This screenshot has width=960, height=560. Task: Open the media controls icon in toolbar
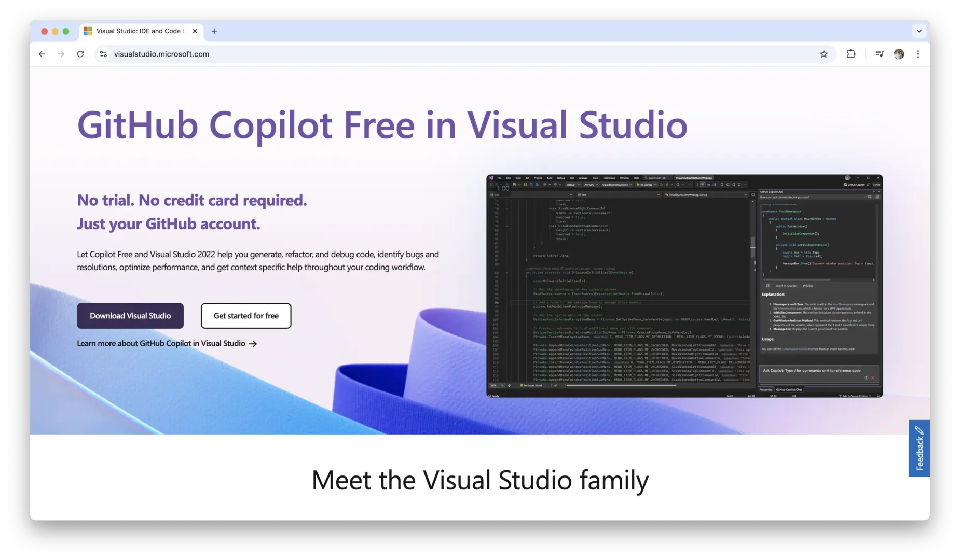pos(879,54)
